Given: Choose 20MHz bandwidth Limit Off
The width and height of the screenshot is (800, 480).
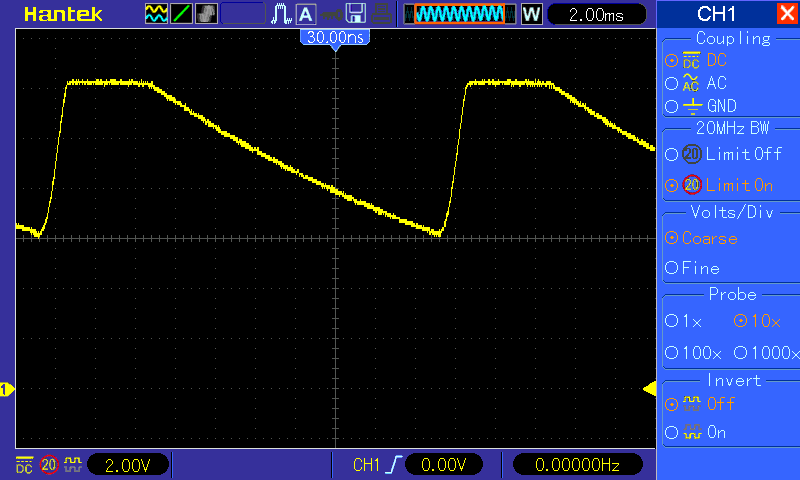Looking at the screenshot, I should (723, 154).
